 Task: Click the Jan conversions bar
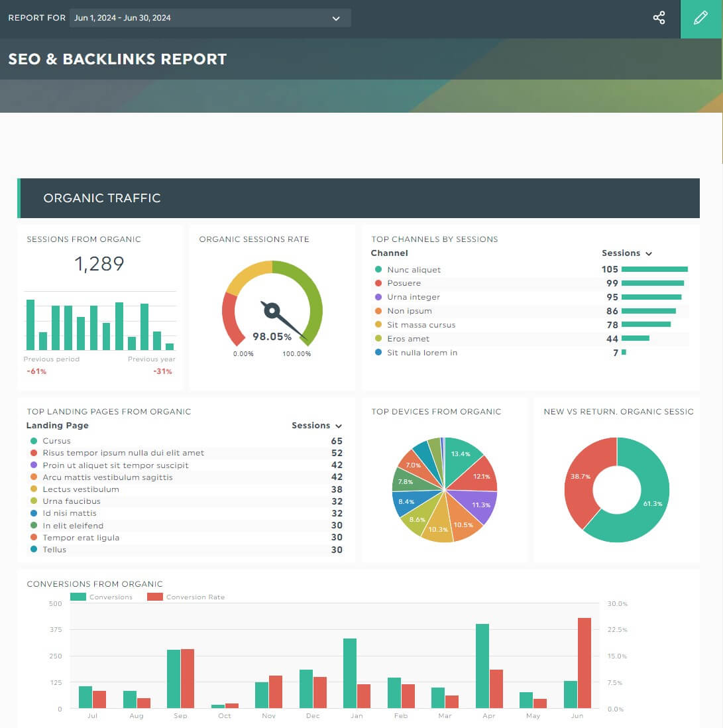(350, 673)
